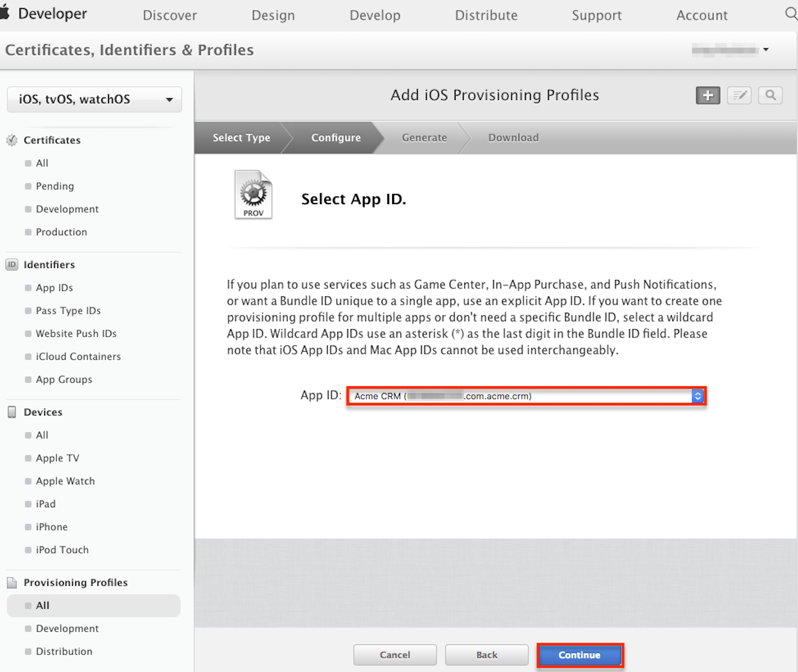Click the Cancel button
798x672 pixels.
(395, 655)
